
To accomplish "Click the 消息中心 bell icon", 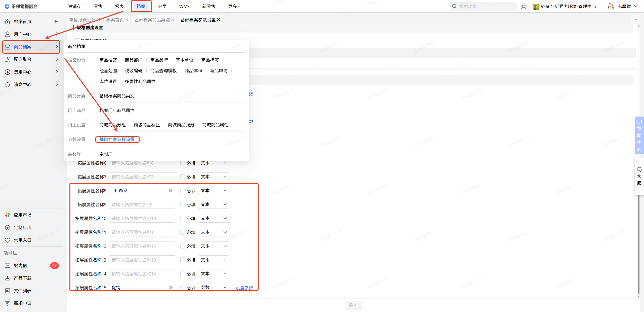I will point(8,84).
